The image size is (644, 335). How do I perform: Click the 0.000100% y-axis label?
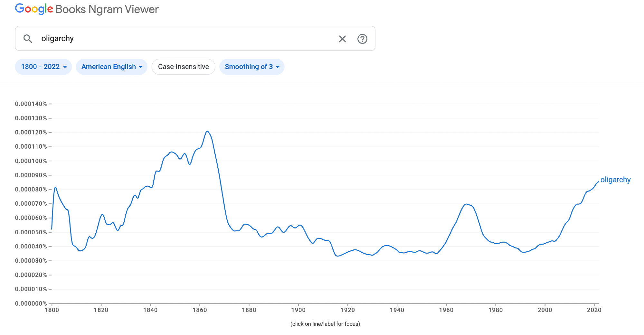click(x=31, y=161)
